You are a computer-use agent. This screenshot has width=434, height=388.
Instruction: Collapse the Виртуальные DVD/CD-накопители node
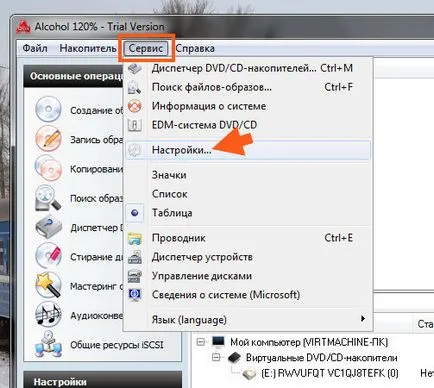(x=216, y=358)
